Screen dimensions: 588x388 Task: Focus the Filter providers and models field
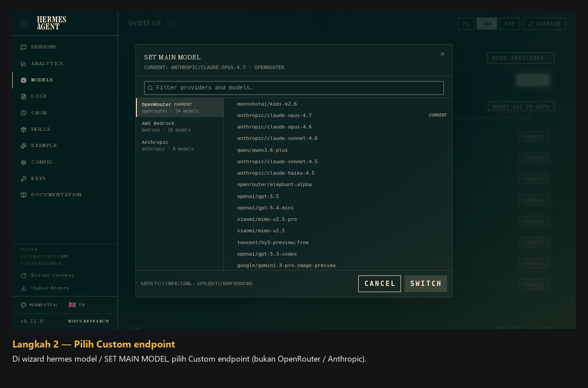[294, 88]
